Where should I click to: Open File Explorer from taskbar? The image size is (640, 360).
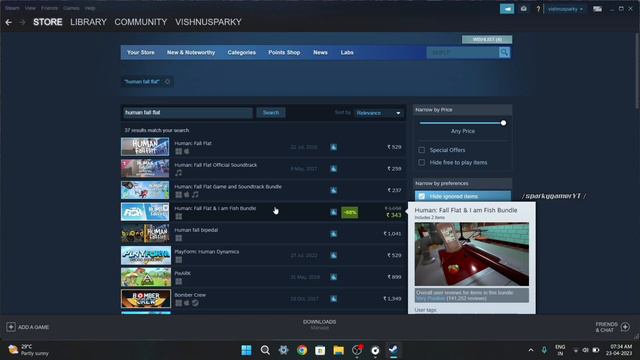(x=338, y=350)
